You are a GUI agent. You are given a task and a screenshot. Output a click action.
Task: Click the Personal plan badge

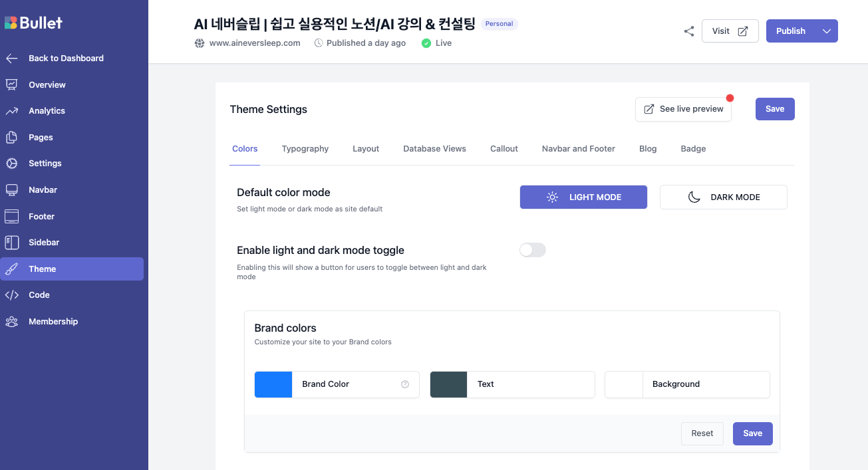[499, 24]
